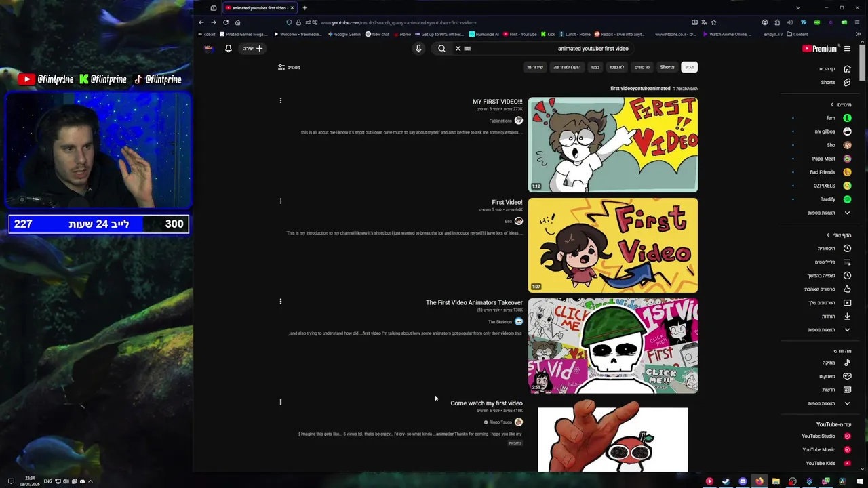
Task: Click the YouTube search magnifier icon
Action: pos(441,49)
